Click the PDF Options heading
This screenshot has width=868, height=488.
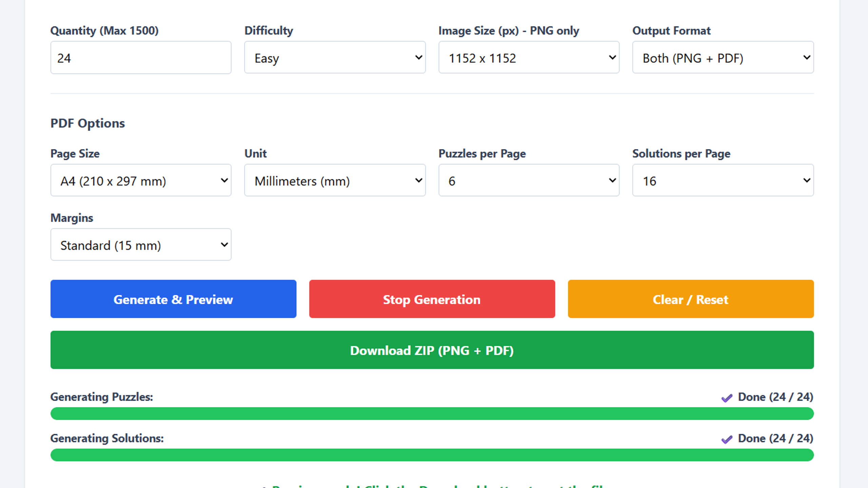tap(87, 123)
